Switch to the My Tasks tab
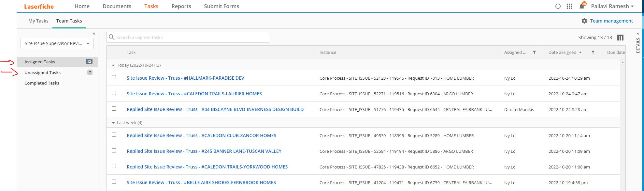 [x=38, y=21]
